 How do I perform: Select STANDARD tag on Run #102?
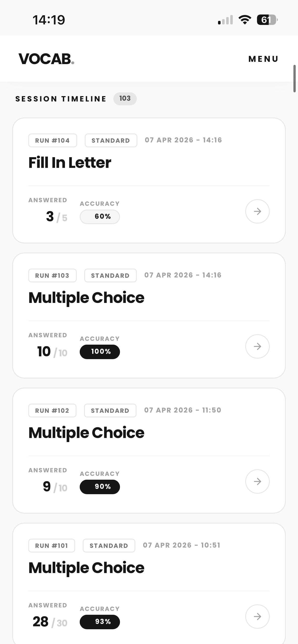click(110, 411)
